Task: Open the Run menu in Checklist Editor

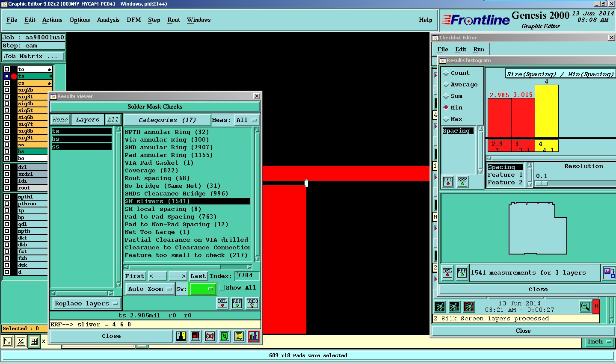Action: (479, 50)
